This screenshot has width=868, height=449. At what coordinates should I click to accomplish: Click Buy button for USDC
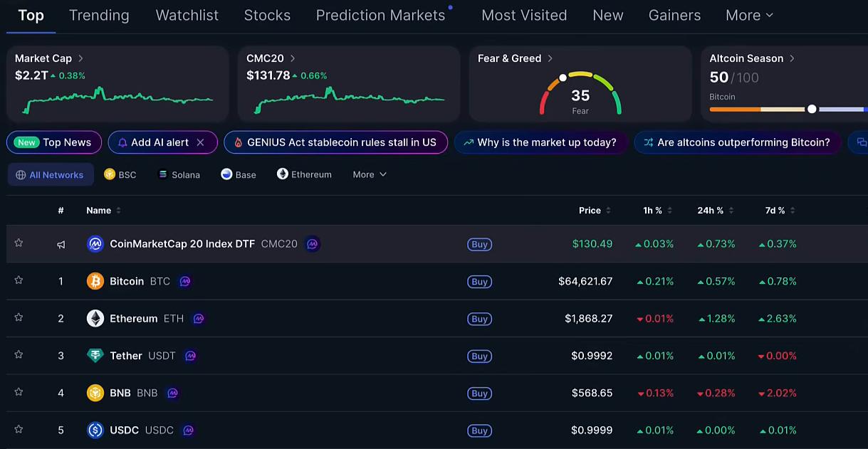click(480, 430)
